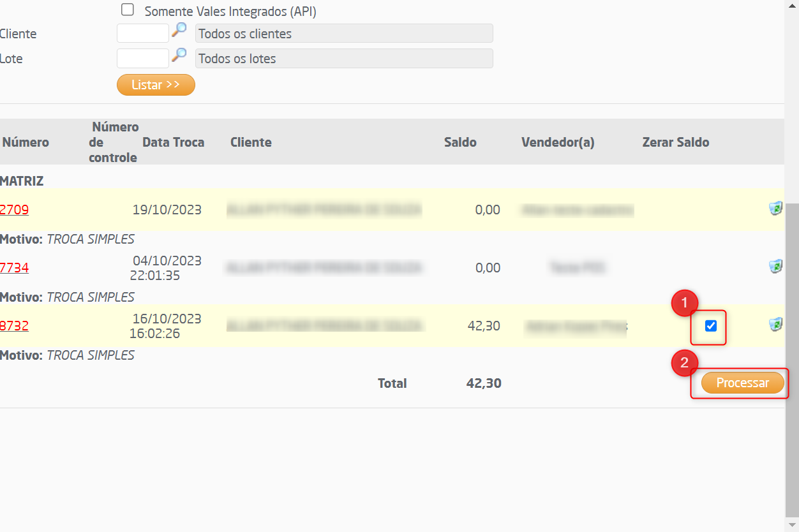Viewport: 799px width, 532px height.
Task: Enable Somente Vales Integrados (API) checkbox
Action: [128, 10]
